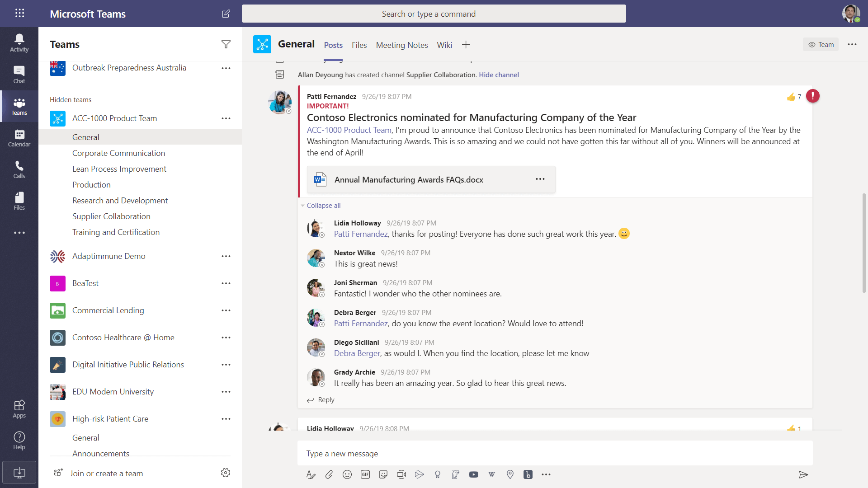Screen dimensions: 868x488
Task: Send the message
Action: point(803,474)
